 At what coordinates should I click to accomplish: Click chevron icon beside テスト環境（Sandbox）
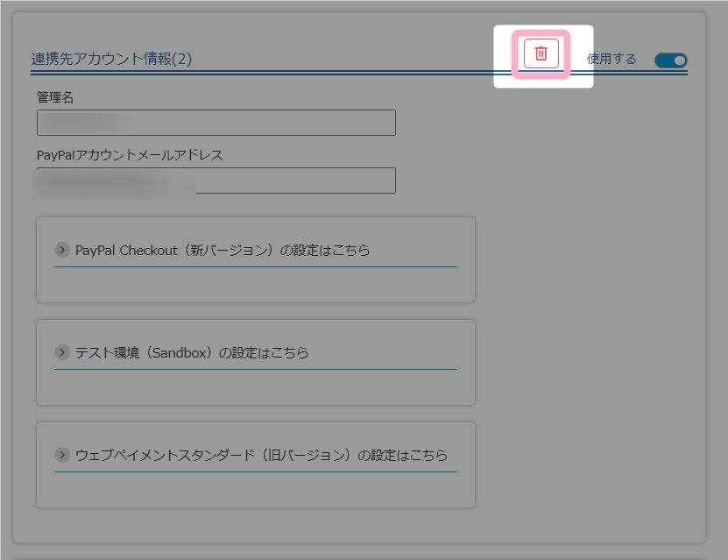tap(62, 352)
